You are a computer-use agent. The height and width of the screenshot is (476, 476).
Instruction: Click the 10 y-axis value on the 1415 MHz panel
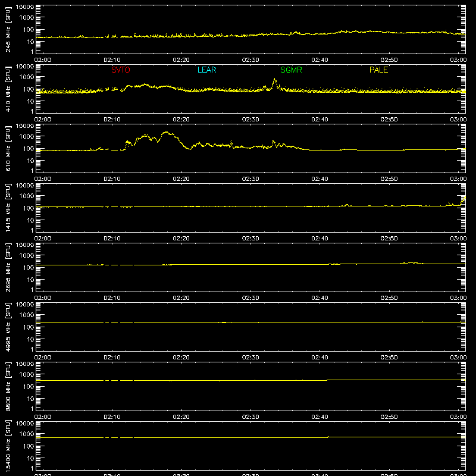(30, 220)
